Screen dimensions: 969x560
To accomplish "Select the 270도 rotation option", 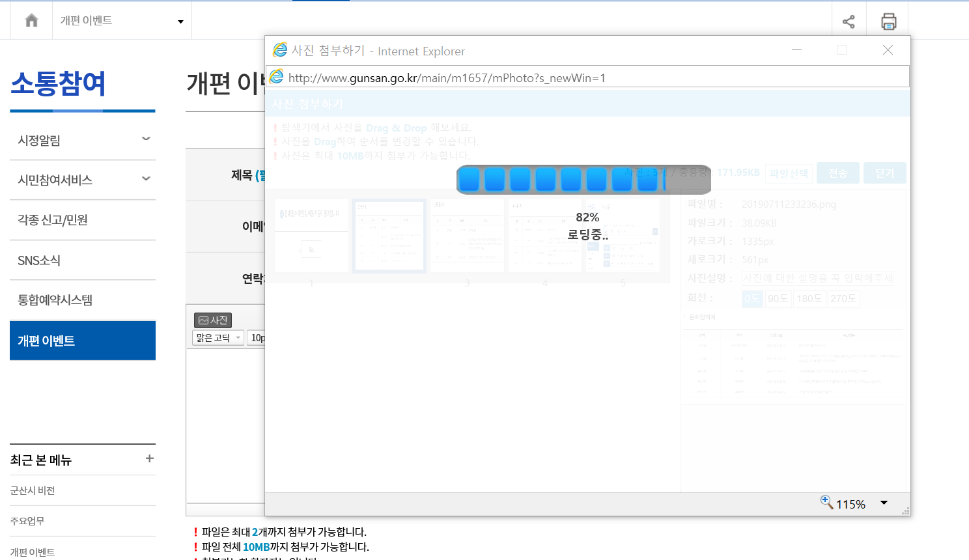I will pos(843,299).
